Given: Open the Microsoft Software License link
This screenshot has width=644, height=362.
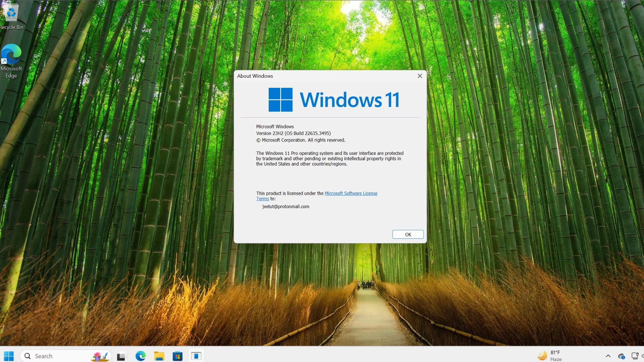Looking at the screenshot, I should coord(351,193).
